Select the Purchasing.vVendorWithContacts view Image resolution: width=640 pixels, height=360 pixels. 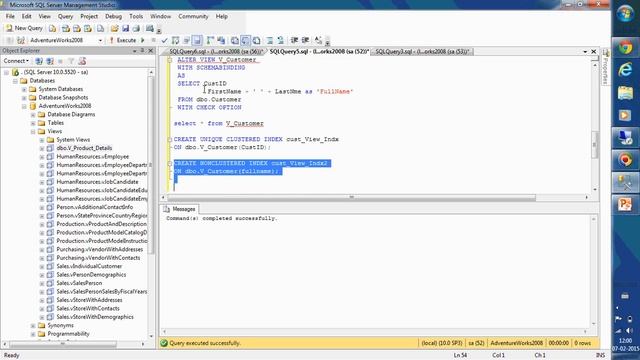(x=98, y=258)
